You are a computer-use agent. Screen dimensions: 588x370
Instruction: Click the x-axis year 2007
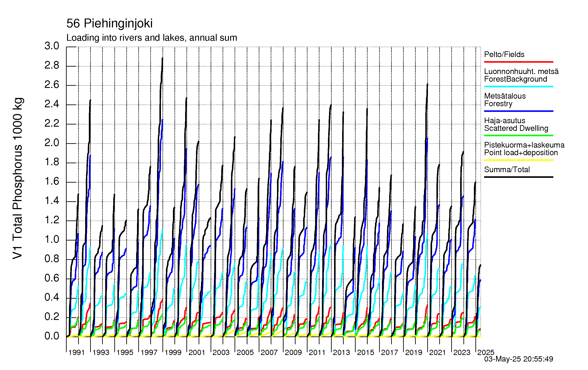269,352
